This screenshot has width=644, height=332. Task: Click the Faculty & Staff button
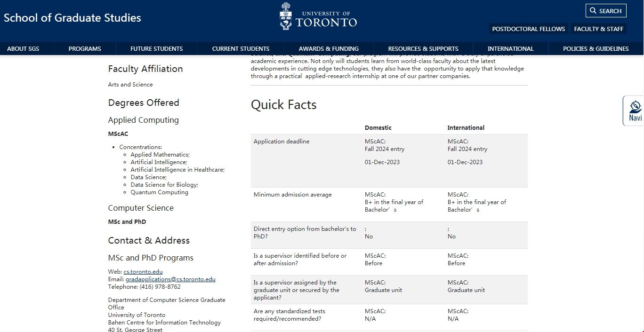pyautogui.click(x=598, y=29)
